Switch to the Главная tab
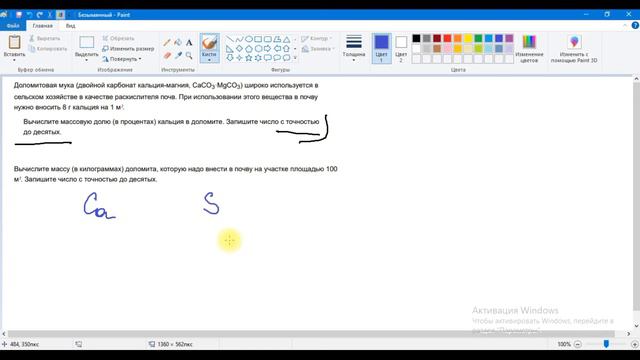 click(42, 26)
